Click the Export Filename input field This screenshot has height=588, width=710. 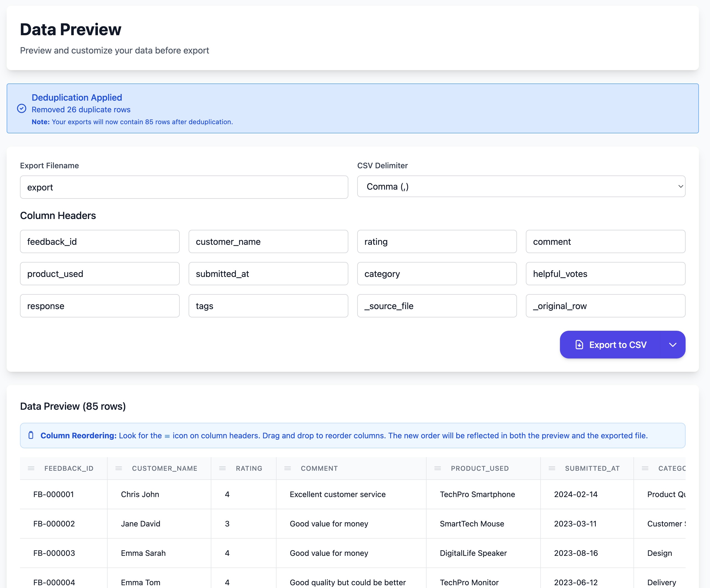pos(184,187)
